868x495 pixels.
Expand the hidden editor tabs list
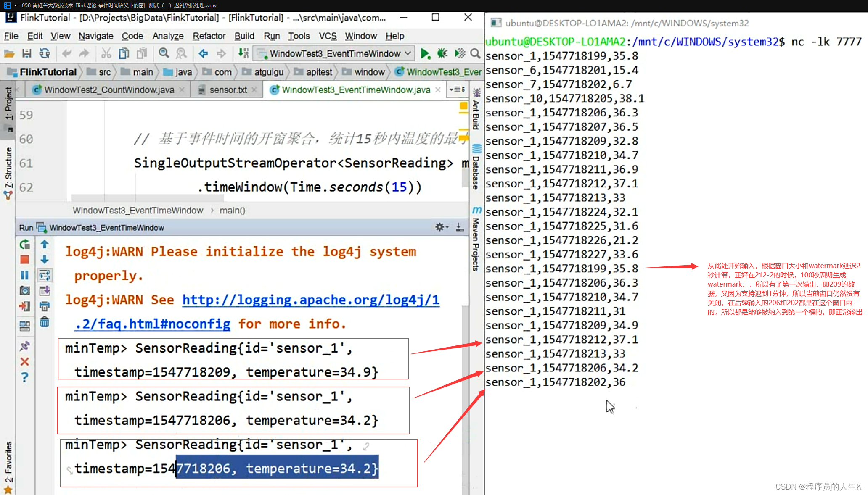coord(457,90)
